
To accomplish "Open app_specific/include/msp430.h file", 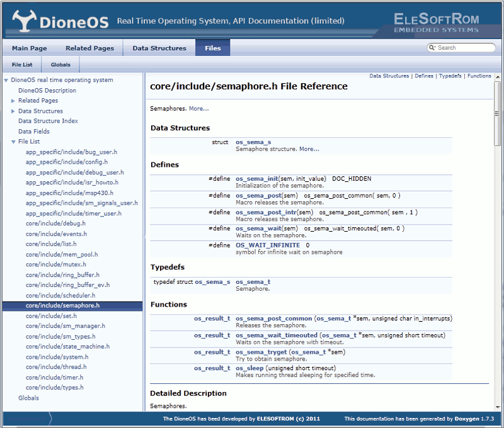I will 69,193.
